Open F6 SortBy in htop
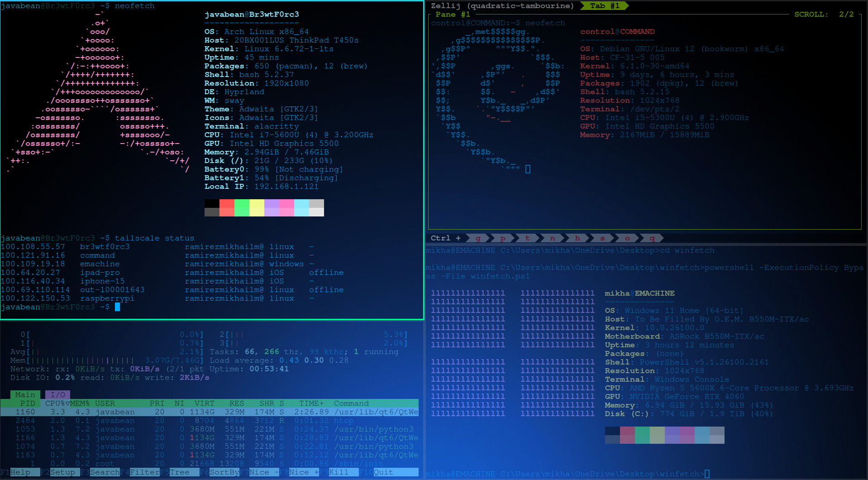868x480 pixels. pyautogui.click(x=219, y=472)
